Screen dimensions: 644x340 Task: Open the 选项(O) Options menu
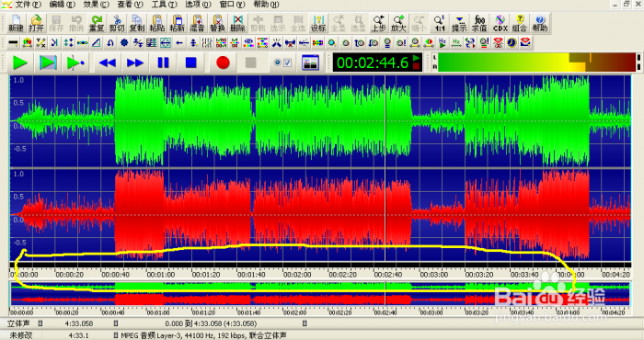[x=198, y=5]
